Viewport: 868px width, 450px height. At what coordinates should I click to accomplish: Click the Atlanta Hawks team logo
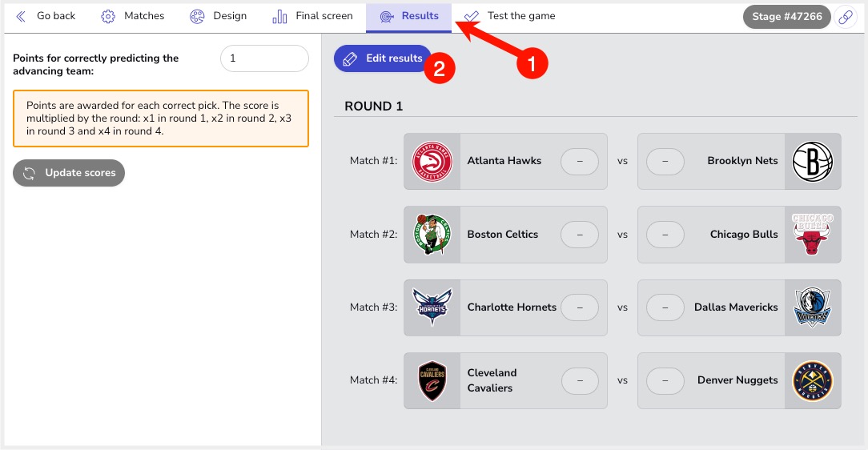tap(432, 161)
